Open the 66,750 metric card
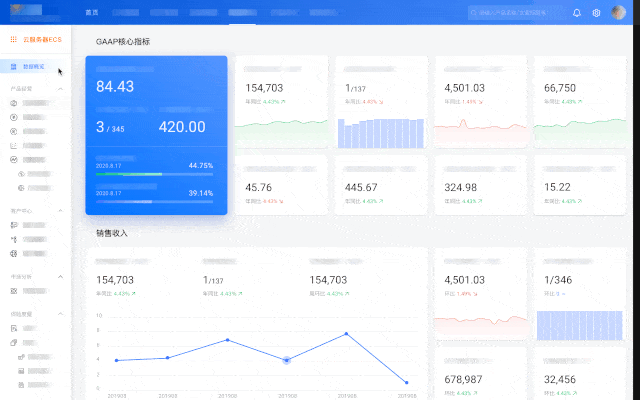The width and height of the screenshot is (640, 400). [580, 102]
